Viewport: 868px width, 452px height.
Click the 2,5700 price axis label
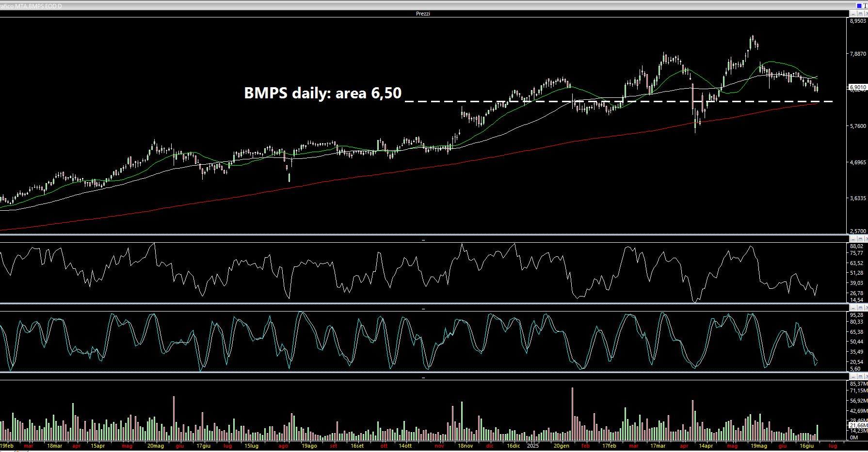pyautogui.click(x=858, y=231)
